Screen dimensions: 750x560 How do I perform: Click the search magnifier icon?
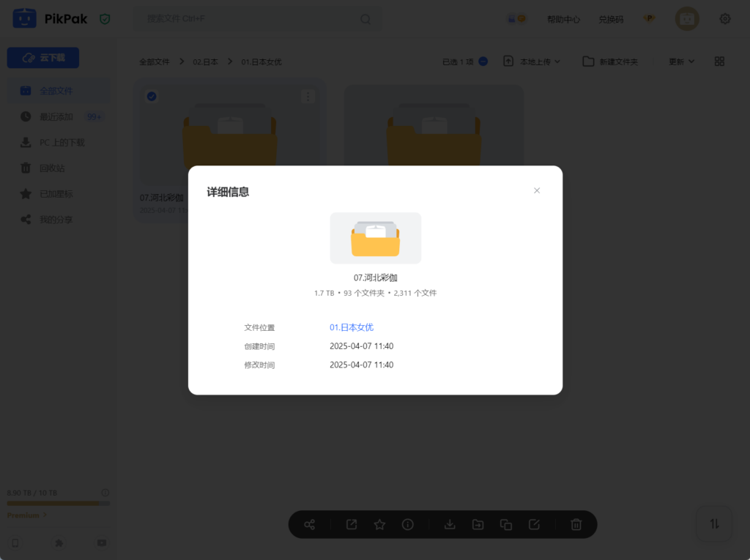(365, 19)
